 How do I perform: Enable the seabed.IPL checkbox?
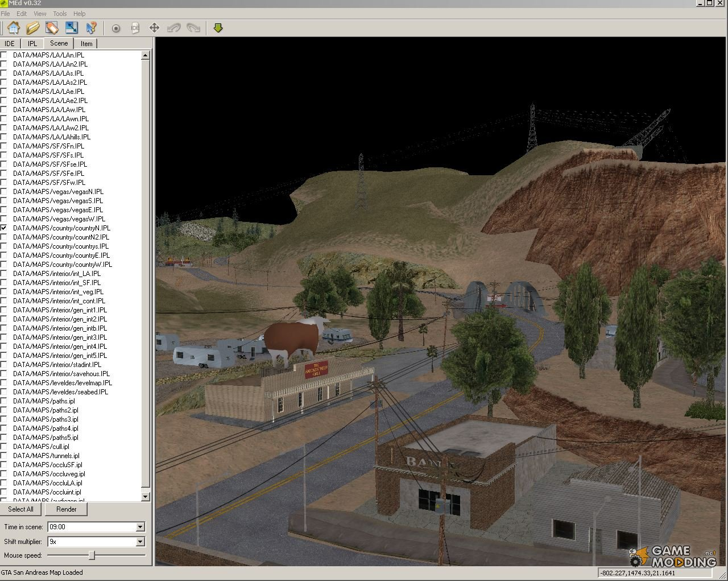(x=4, y=392)
